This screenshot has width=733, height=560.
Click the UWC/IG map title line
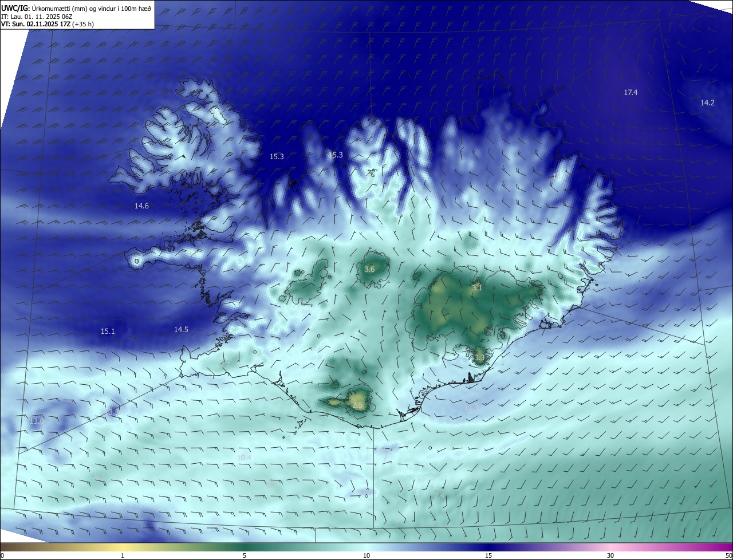pyautogui.click(x=76, y=8)
